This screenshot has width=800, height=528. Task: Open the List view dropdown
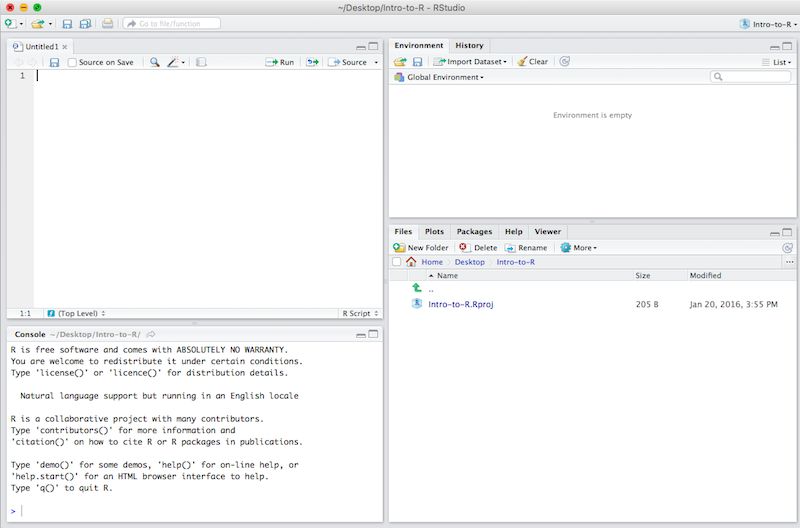pyautogui.click(x=777, y=62)
